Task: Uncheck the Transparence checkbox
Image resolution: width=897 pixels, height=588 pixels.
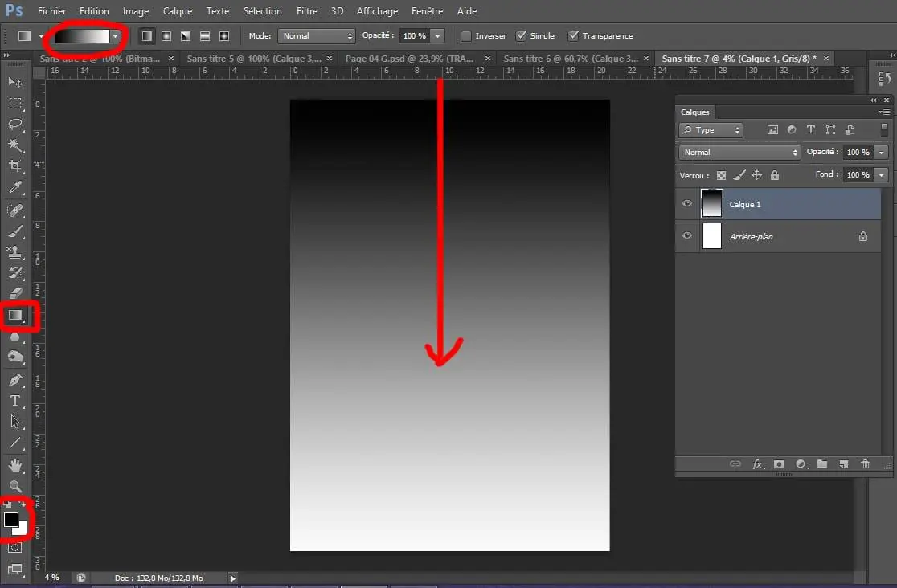Action: [x=573, y=35]
